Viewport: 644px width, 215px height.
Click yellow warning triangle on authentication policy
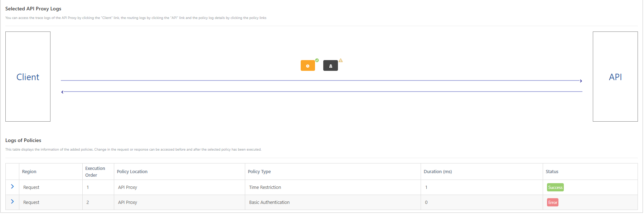tap(341, 60)
